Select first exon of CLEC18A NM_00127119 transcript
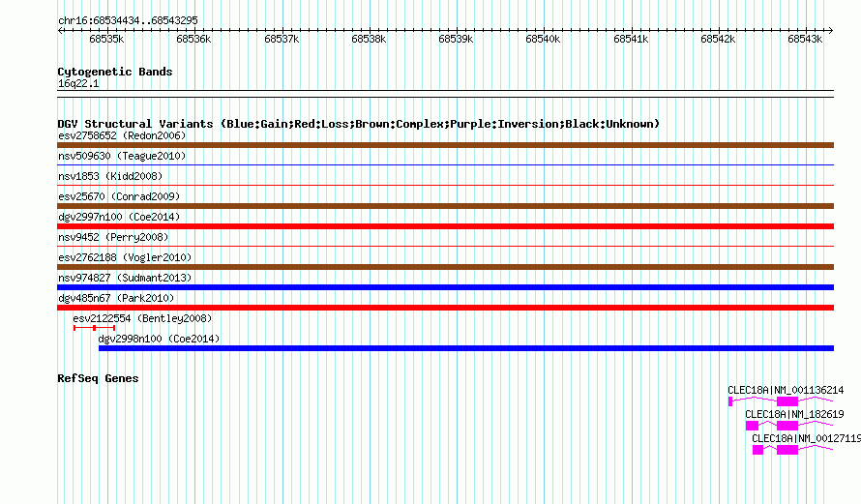This screenshot has height=504, width=861. tap(757, 450)
